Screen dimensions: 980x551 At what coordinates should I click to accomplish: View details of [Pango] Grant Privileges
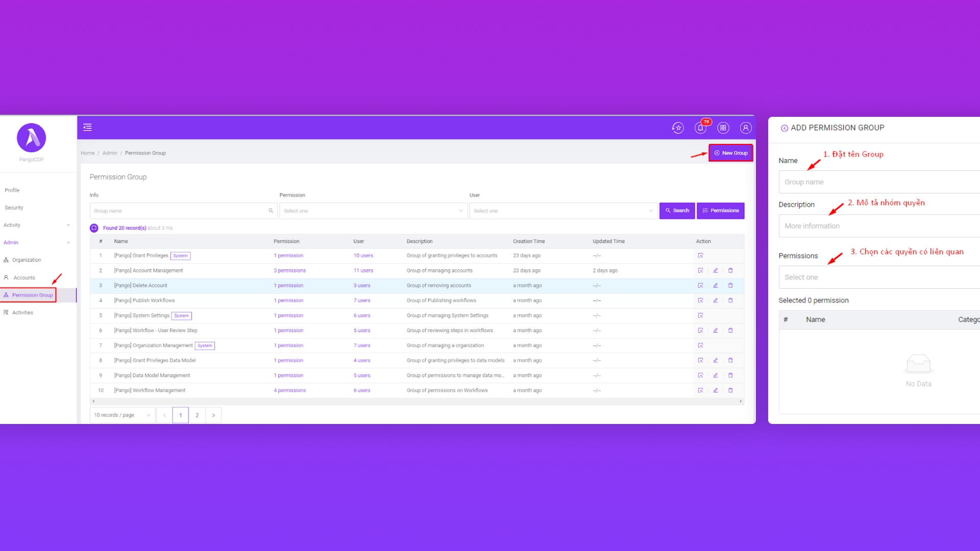[x=700, y=256]
